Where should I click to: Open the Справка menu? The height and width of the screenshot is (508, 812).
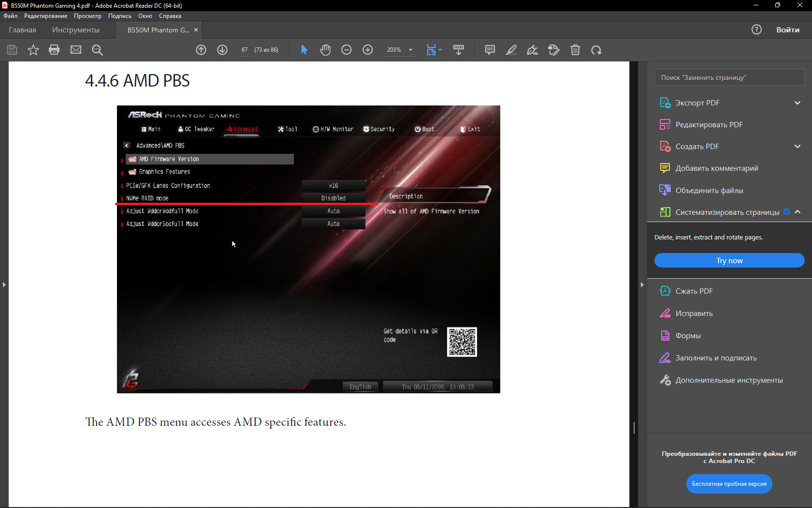pos(170,16)
